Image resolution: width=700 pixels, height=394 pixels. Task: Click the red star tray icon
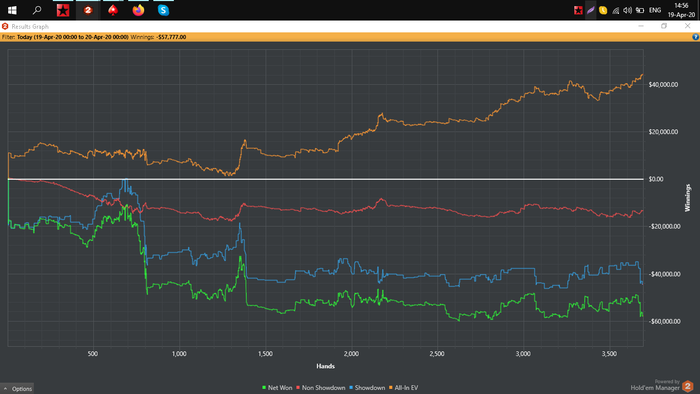(578, 10)
